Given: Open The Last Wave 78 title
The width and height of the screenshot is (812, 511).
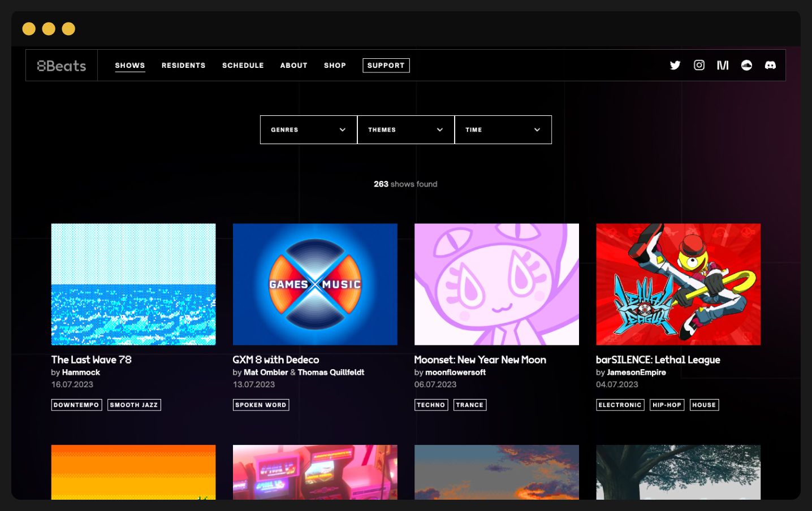Looking at the screenshot, I should [x=92, y=360].
